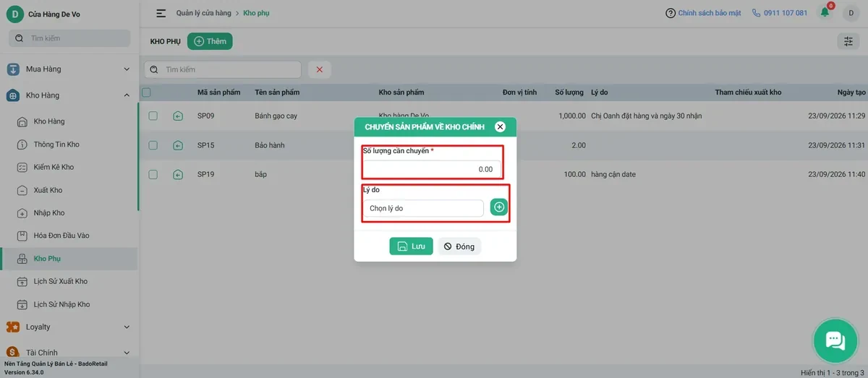Click the transfer-back icon for SP09
Image resolution: width=868 pixels, height=378 pixels.
point(178,116)
